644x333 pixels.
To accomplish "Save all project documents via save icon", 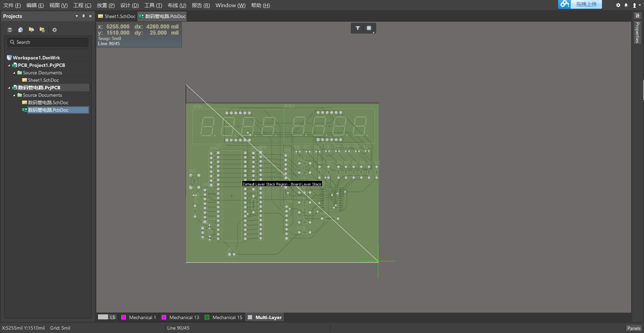I will pyautogui.click(x=9, y=30).
